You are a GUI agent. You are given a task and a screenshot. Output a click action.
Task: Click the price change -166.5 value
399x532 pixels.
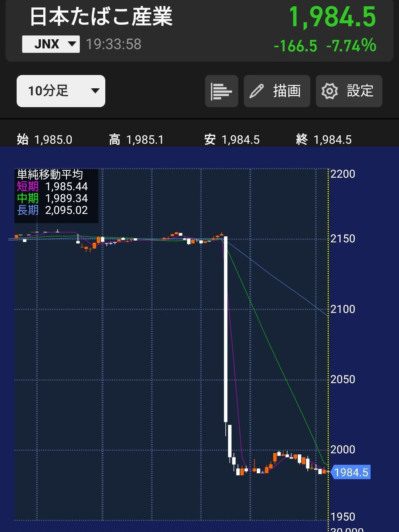pos(295,46)
